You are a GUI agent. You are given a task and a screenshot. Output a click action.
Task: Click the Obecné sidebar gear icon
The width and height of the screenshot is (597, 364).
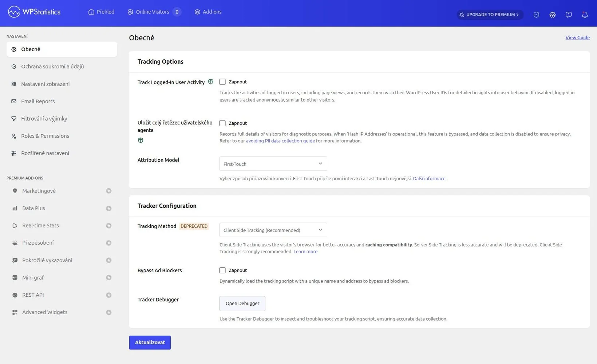14,50
